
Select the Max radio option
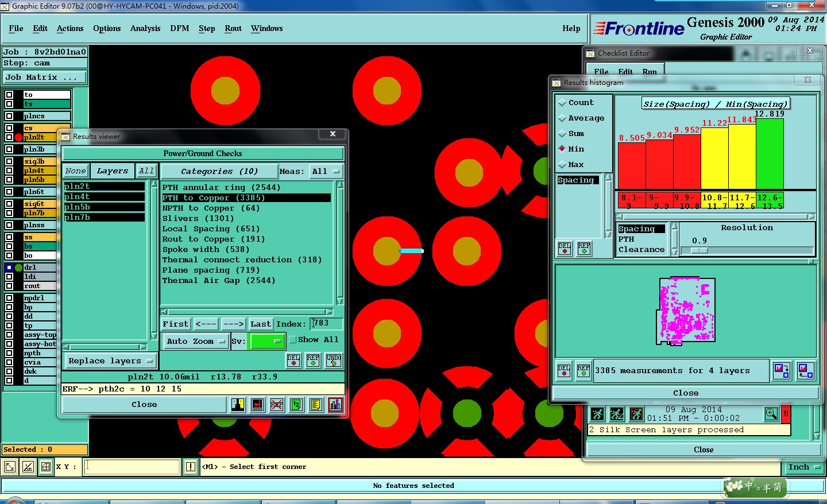pos(571,165)
